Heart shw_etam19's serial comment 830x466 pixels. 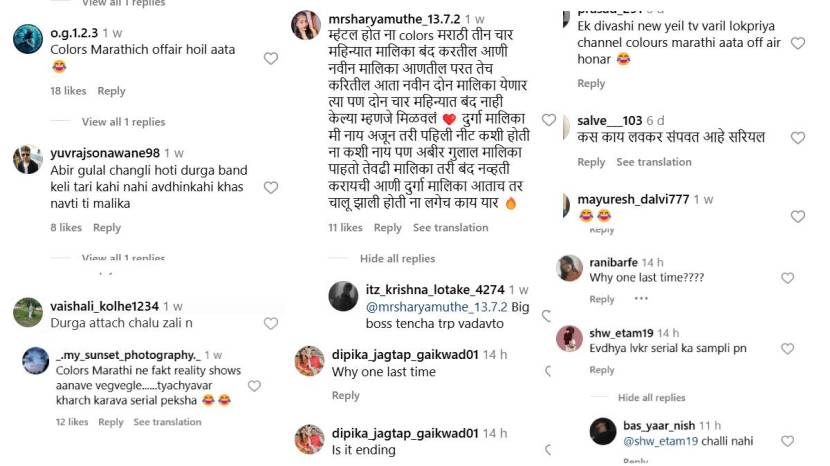787,349
